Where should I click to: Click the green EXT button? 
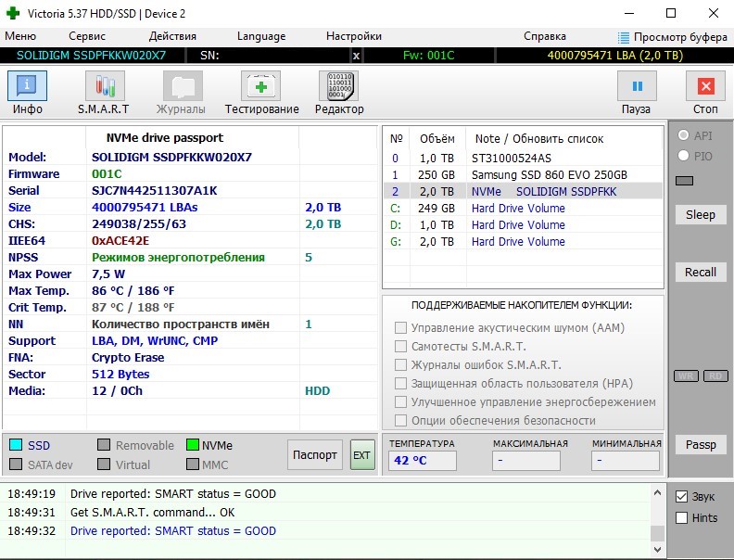(362, 454)
